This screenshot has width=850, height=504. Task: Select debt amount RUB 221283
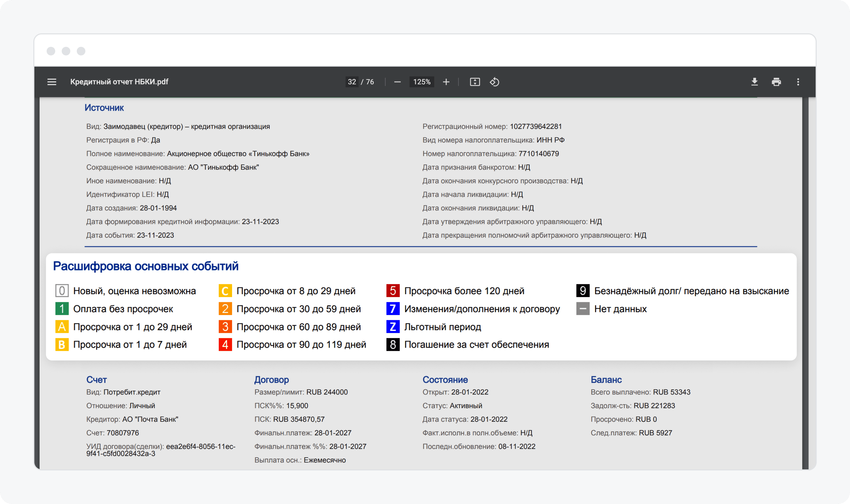[x=654, y=406]
